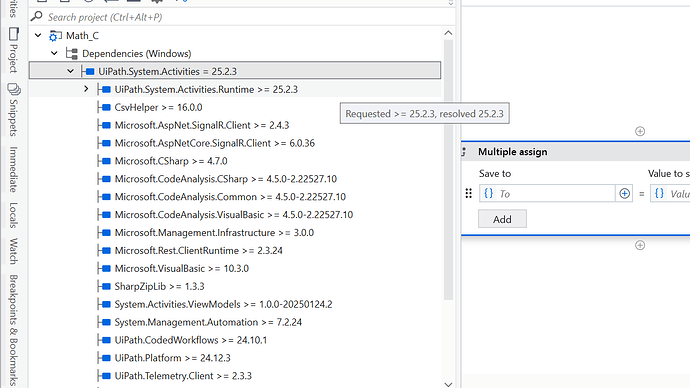Click the search magnifier icon
The height and width of the screenshot is (388, 690).
coord(37,17)
